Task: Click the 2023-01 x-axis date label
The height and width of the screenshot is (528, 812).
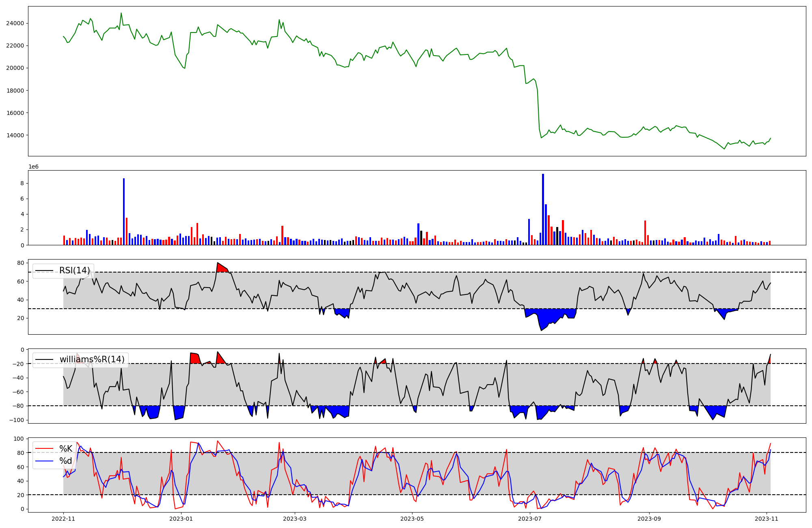Action: coord(181,519)
